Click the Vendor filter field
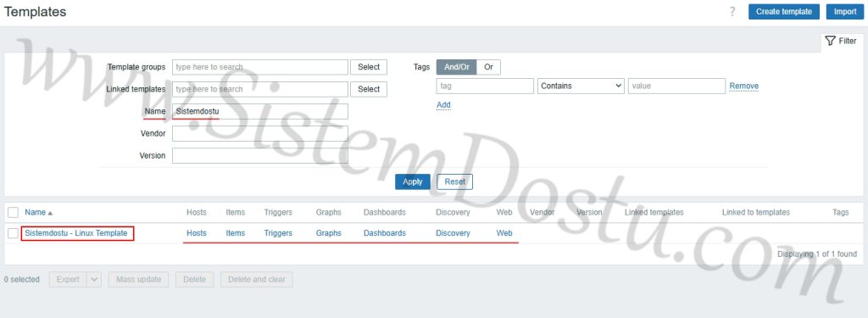Viewport: 868px width, 318px height. (260, 133)
